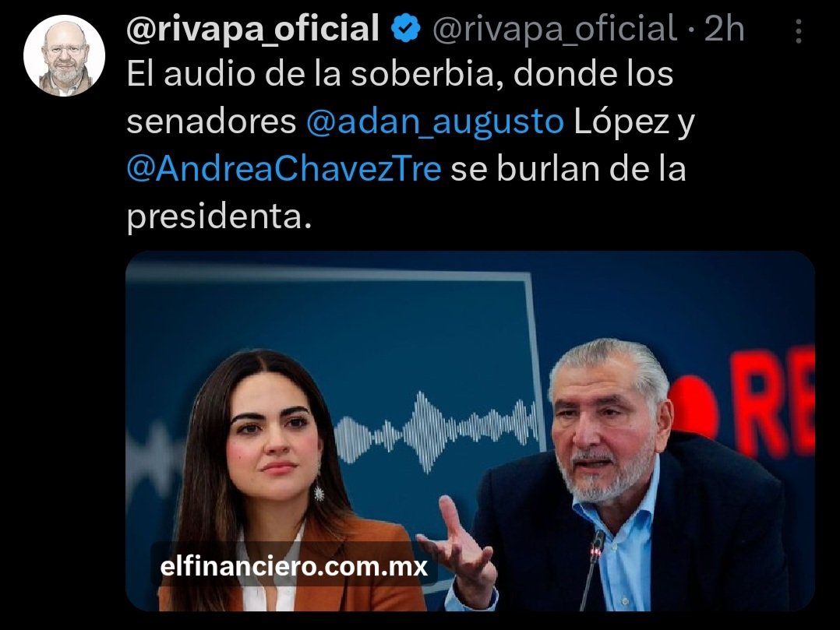Open the elfinanciero.com.mx link label
The image size is (840, 630).
pos(294,566)
